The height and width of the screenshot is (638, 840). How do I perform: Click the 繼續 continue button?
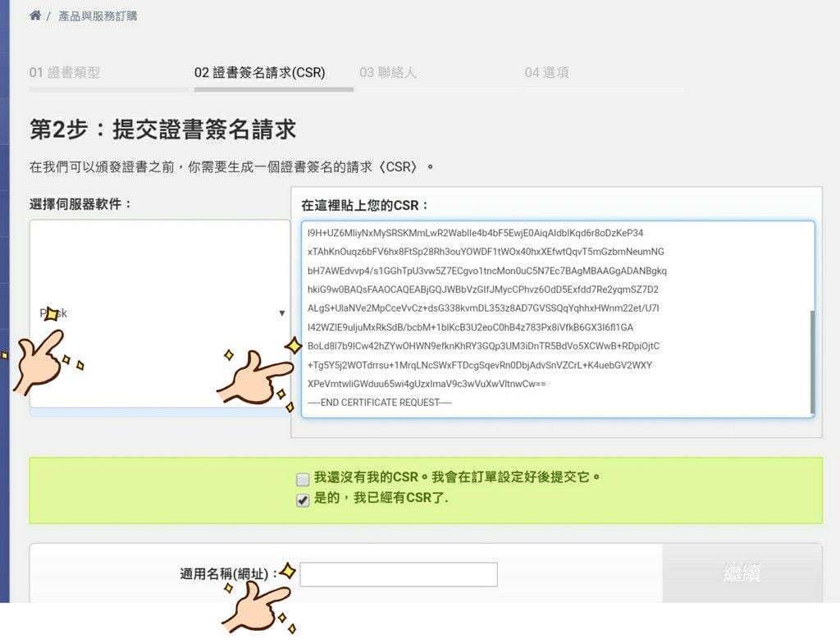742,573
